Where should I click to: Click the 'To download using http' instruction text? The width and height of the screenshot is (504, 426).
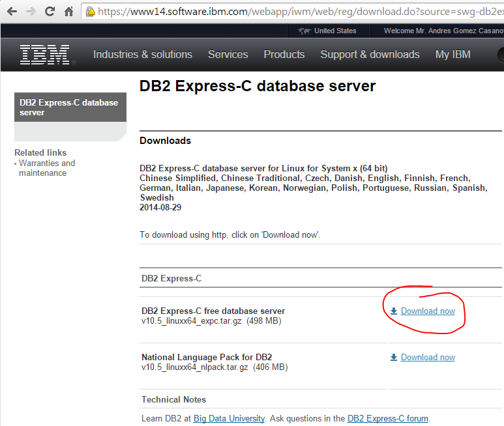click(x=230, y=235)
